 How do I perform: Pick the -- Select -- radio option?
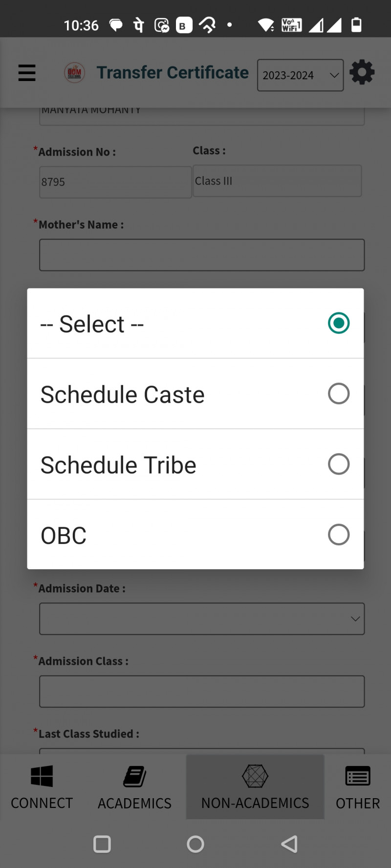pyautogui.click(x=338, y=323)
